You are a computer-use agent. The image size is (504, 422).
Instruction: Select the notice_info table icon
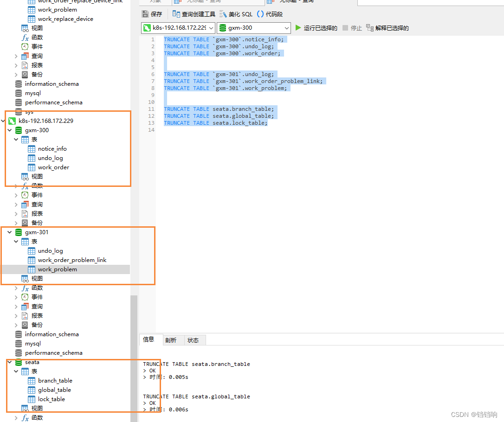[x=32, y=149]
